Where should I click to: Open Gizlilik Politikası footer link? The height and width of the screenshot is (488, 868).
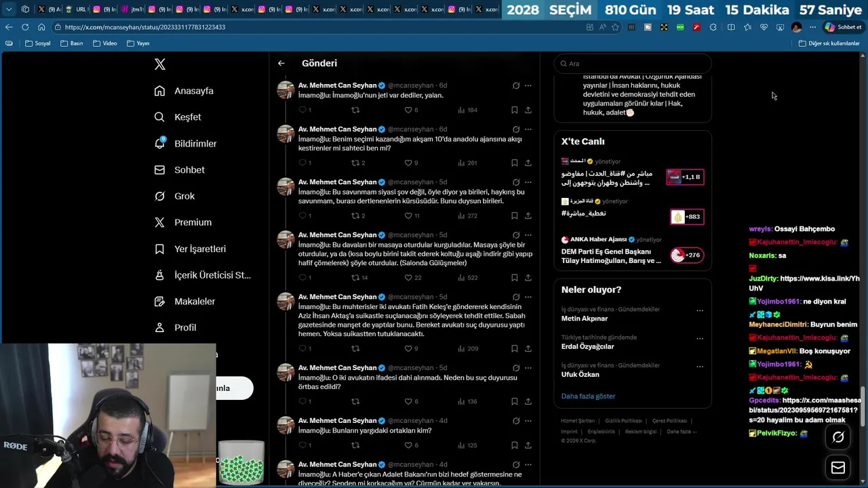point(623,421)
